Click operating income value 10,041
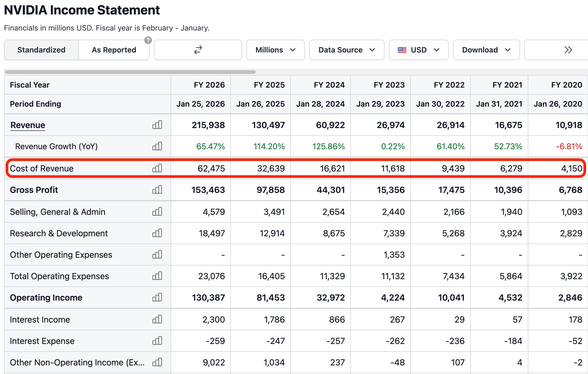 point(451,298)
